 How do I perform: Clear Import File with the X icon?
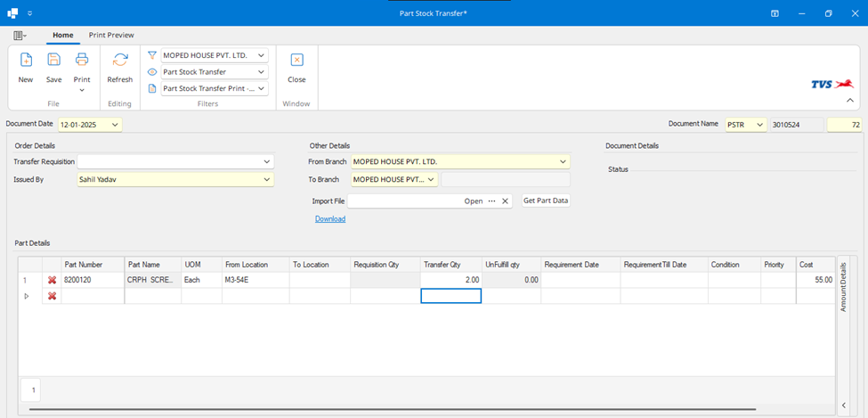click(x=505, y=201)
